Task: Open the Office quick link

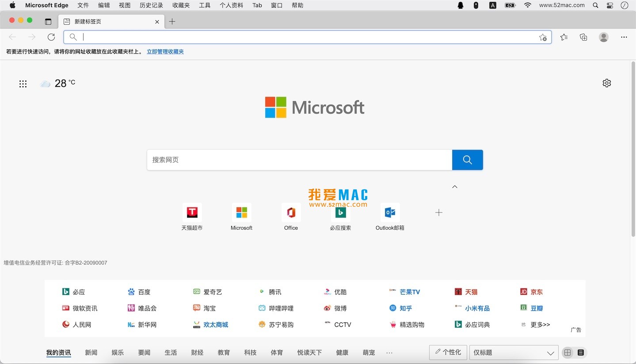Action: 291,216
